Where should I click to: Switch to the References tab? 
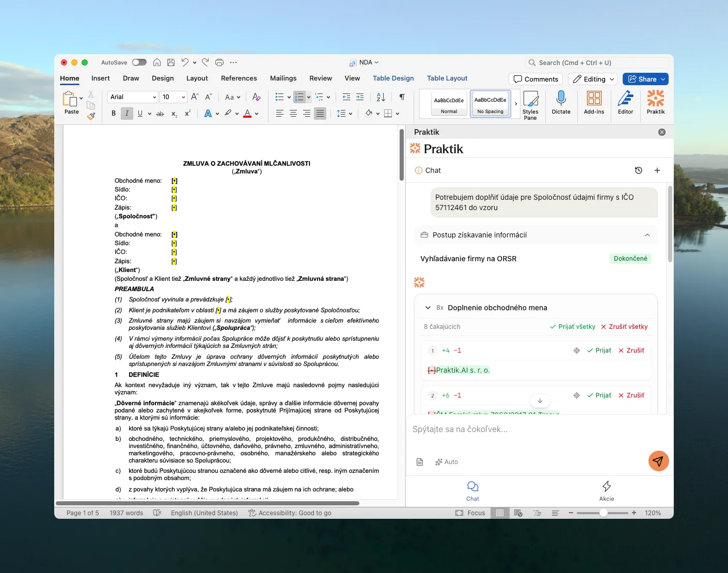(x=239, y=78)
